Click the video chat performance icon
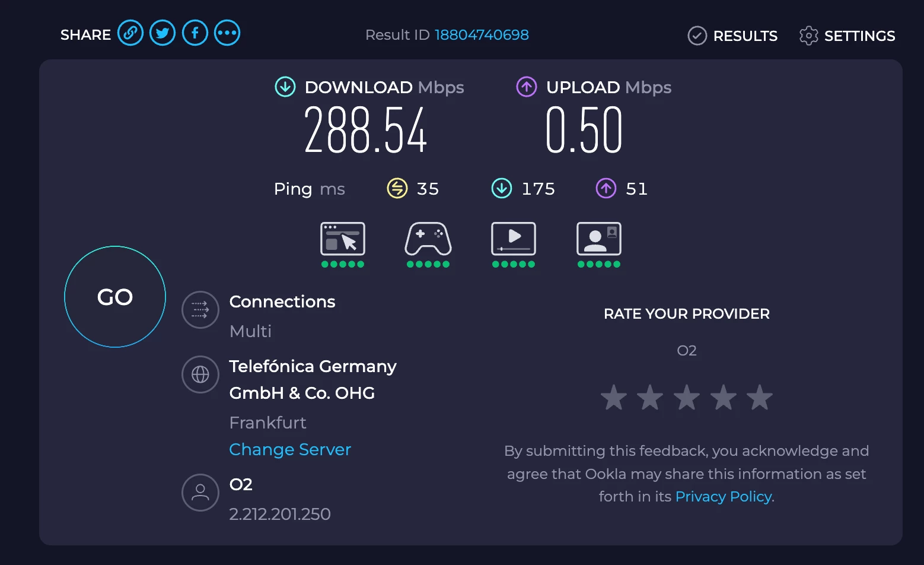 599,239
